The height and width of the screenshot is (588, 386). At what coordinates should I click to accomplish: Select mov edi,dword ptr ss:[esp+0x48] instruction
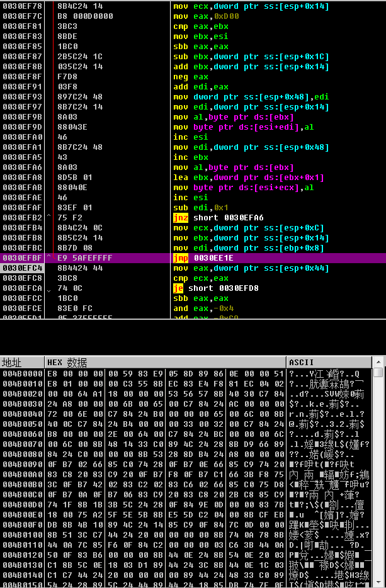click(x=251, y=147)
